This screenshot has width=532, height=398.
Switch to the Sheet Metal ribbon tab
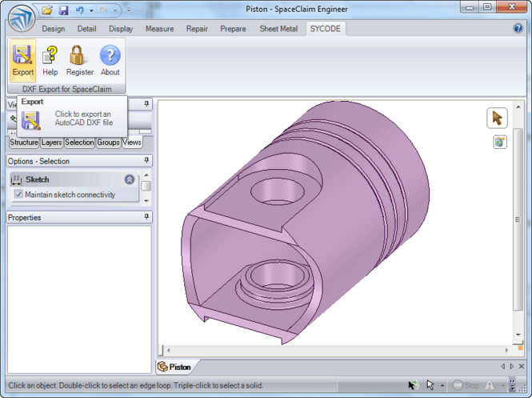pyautogui.click(x=278, y=29)
